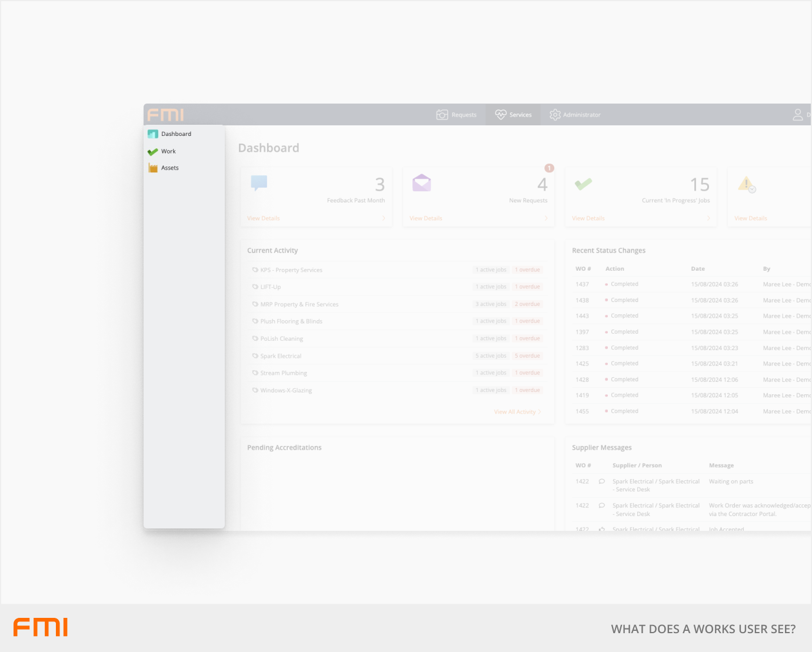812x652 pixels.
Task: Click the green checkmark Work icon
Action: coord(153,152)
